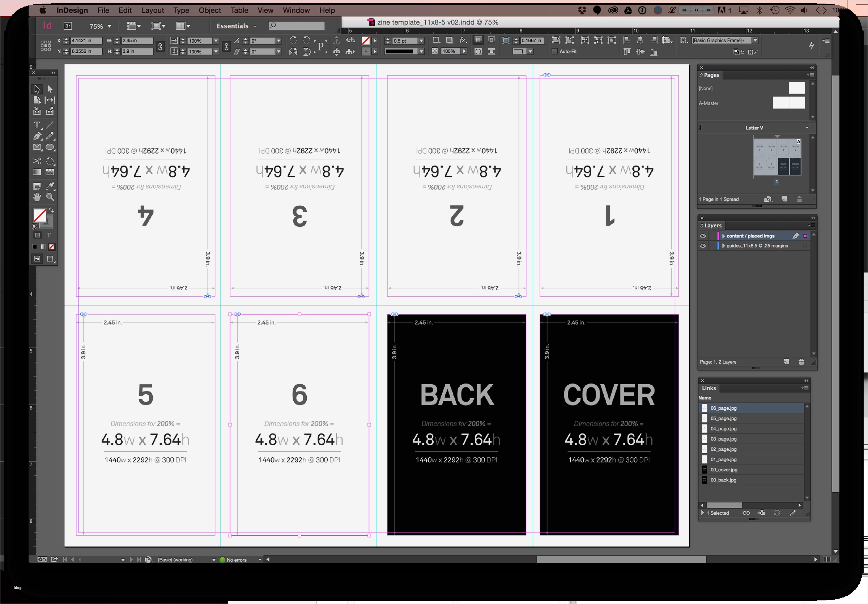The image size is (868, 604).
Task: Expand the content / placed imgs layer
Action: point(723,236)
